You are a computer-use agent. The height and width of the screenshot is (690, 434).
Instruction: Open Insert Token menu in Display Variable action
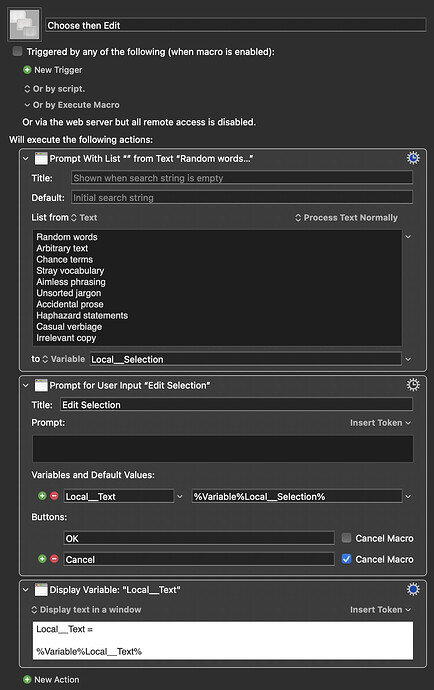380,609
